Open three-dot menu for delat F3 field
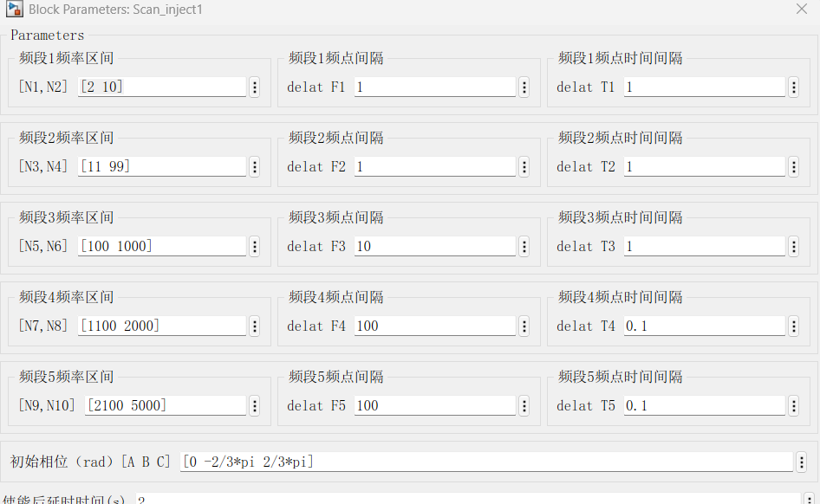Viewport: 820px width, 504px height. pyautogui.click(x=524, y=247)
